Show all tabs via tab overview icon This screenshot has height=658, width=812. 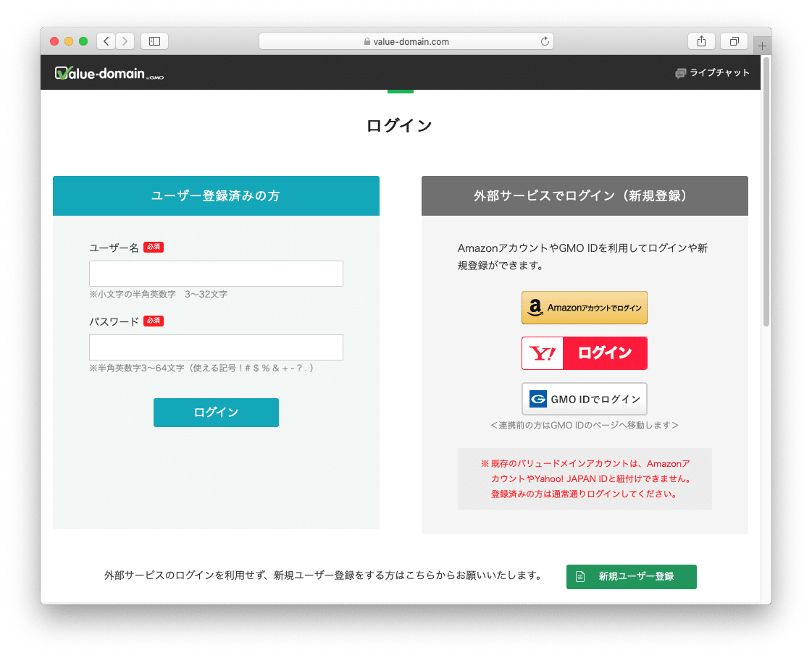point(734,41)
